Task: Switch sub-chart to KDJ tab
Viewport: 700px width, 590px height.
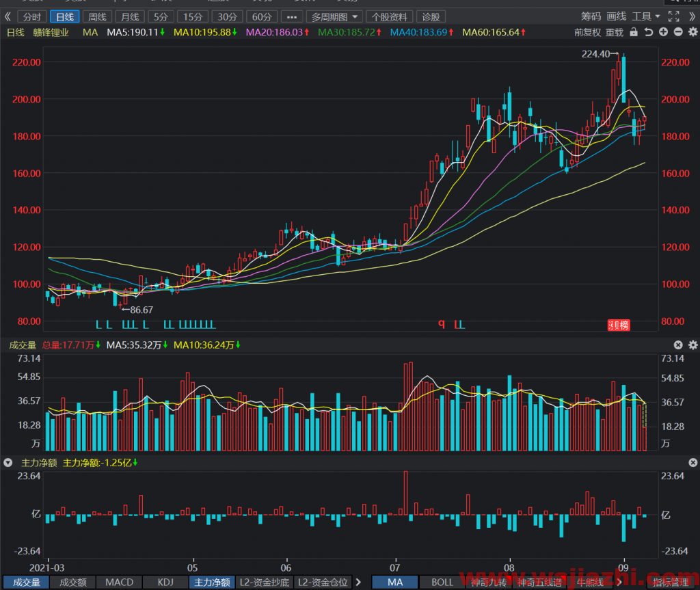Action: tap(165, 582)
